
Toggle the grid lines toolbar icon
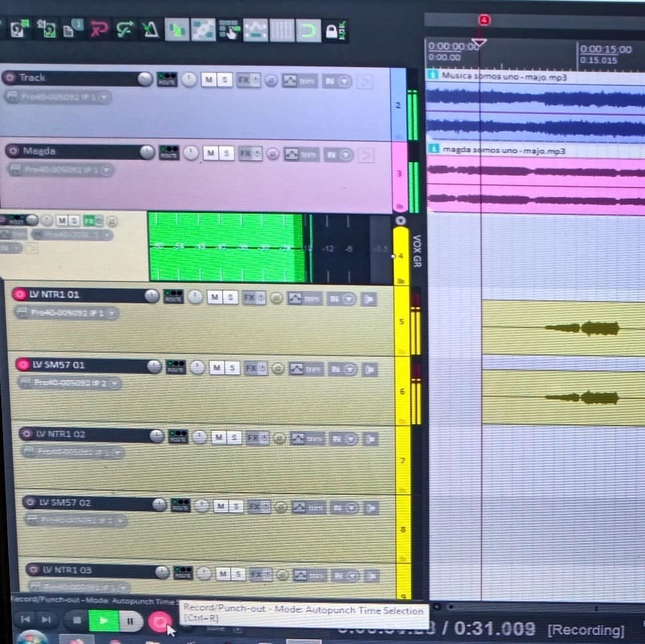click(281, 31)
